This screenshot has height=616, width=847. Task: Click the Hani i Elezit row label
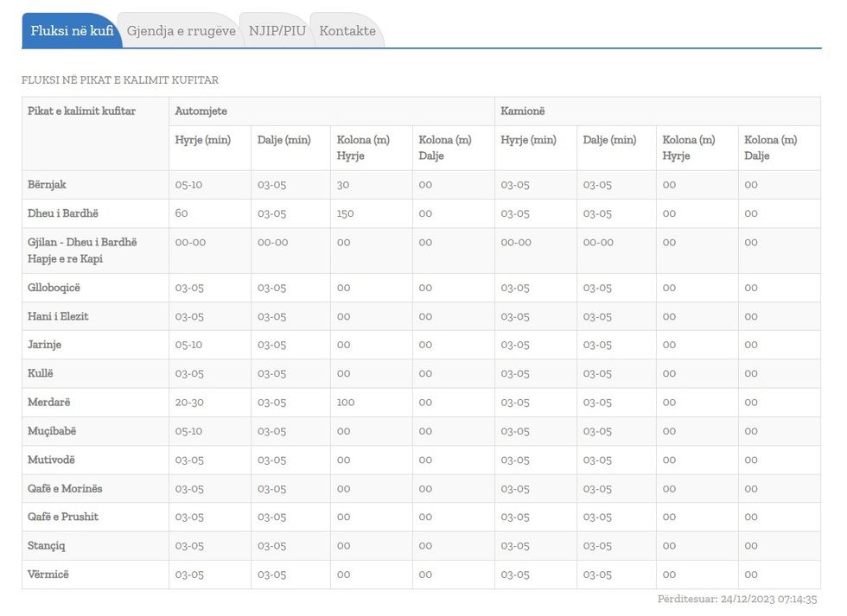pos(58,316)
